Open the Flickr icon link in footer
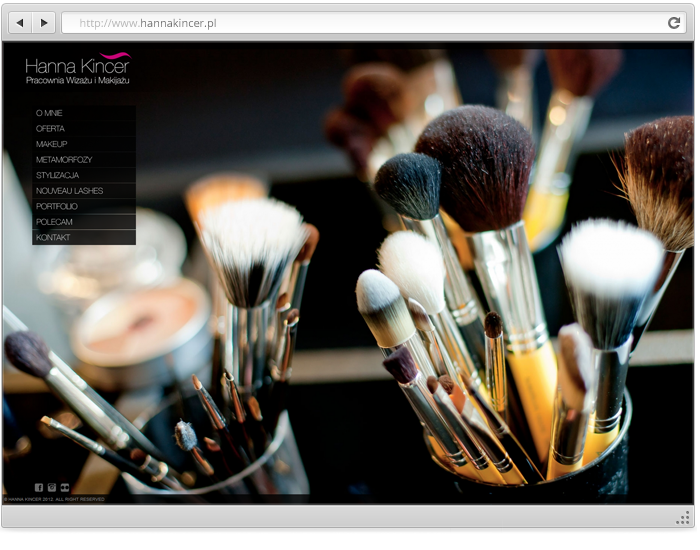Viewport: 700px width, 550px height. [x=65, y=487]
